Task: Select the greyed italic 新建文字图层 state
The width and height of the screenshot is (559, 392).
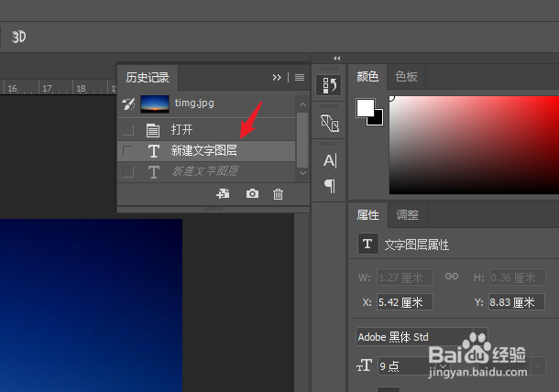Action: (x=206, y=172)
